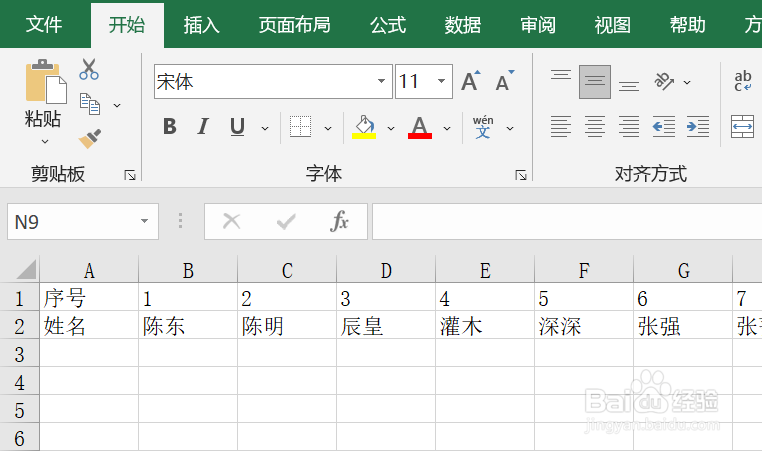Expand fill color dropdown arrow

391,128
